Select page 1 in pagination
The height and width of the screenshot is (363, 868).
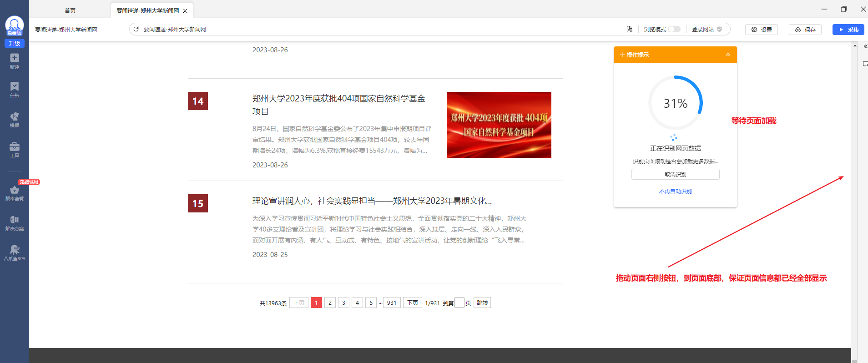[x=316, y=302]
